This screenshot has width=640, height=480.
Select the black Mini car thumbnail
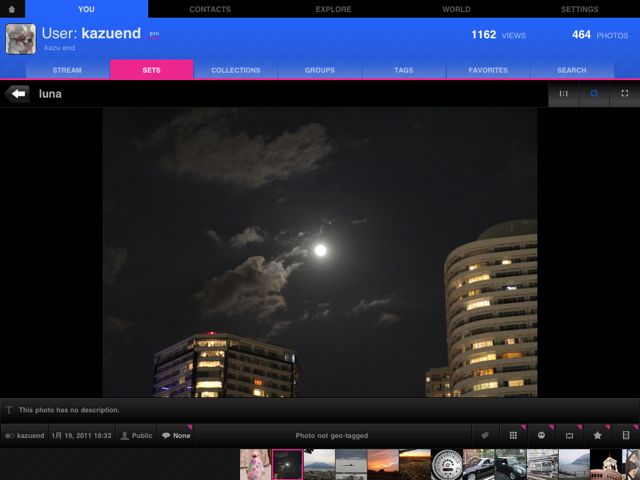(x=510, y=464)
